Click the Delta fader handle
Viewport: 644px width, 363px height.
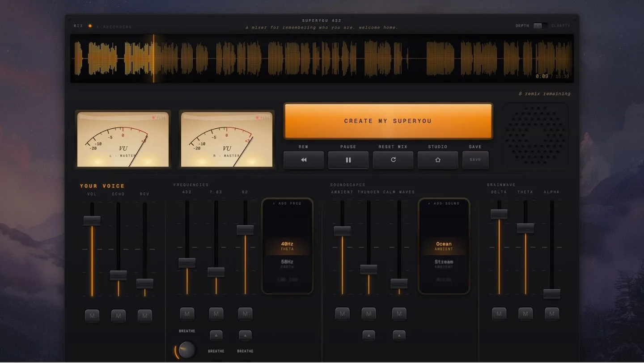pos(499,214)
